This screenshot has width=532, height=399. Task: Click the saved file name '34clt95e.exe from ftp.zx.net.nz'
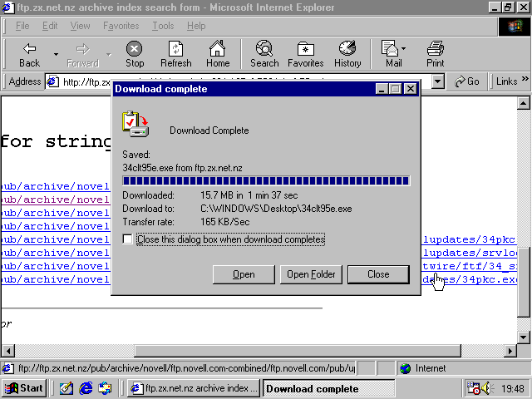(x=183, y=168)
